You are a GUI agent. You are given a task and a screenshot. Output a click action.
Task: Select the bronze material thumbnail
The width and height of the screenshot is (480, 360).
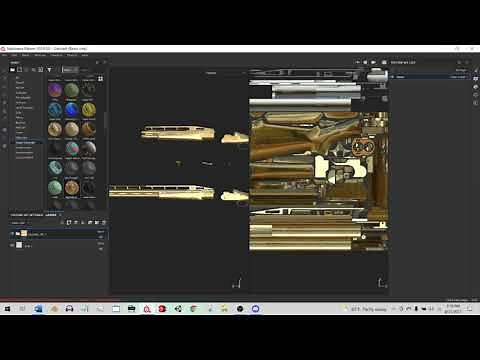coord(88,129)
